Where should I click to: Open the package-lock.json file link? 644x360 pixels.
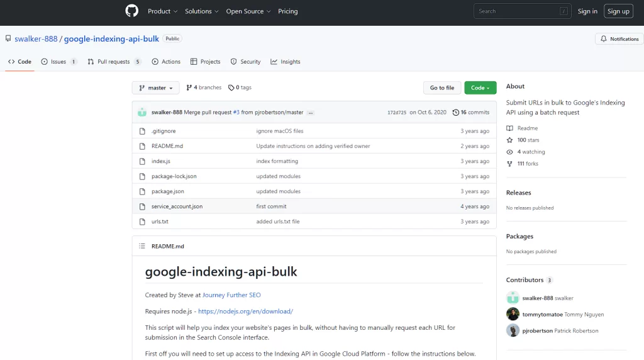click(x=174, y=176)
